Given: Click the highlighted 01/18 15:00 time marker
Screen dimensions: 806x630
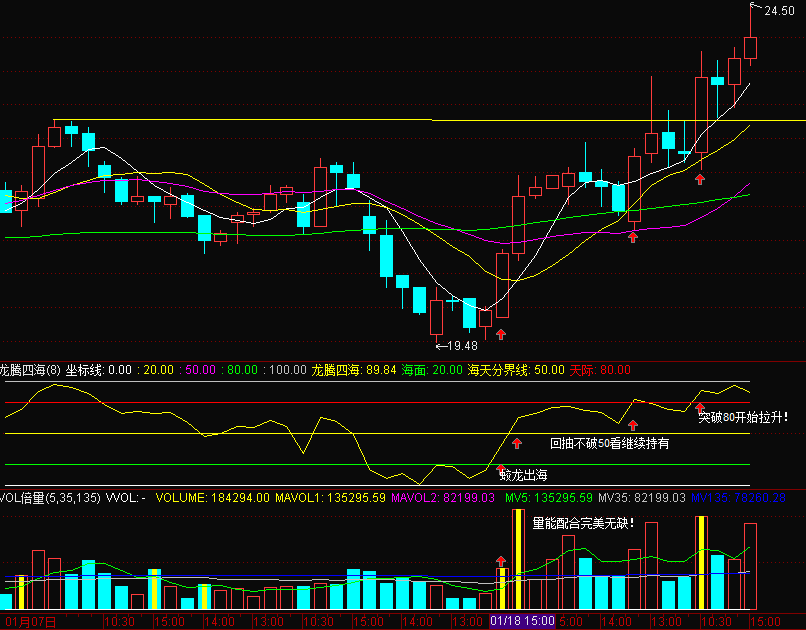Looking at the screenshot, I should pyautogui.click(x=521, y=621).
